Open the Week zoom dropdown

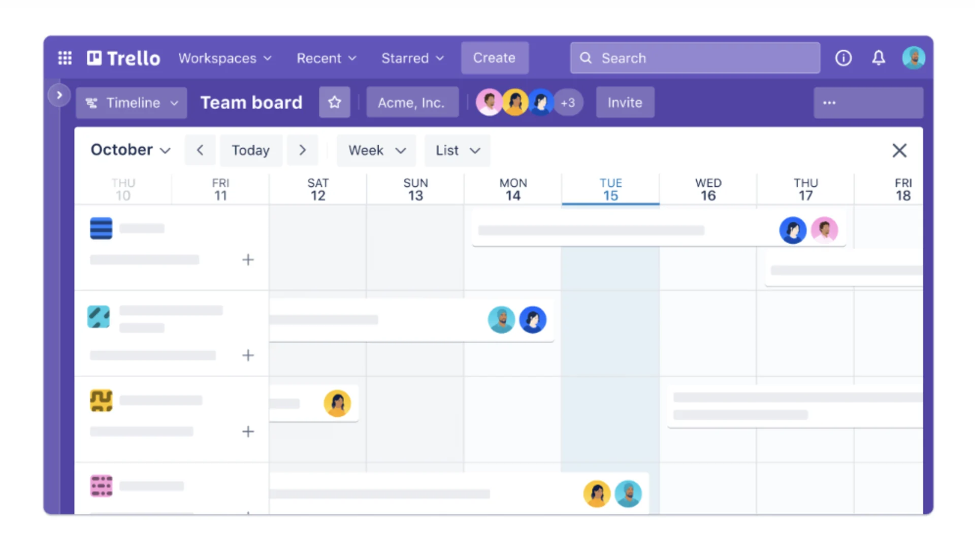coord(376,150)
